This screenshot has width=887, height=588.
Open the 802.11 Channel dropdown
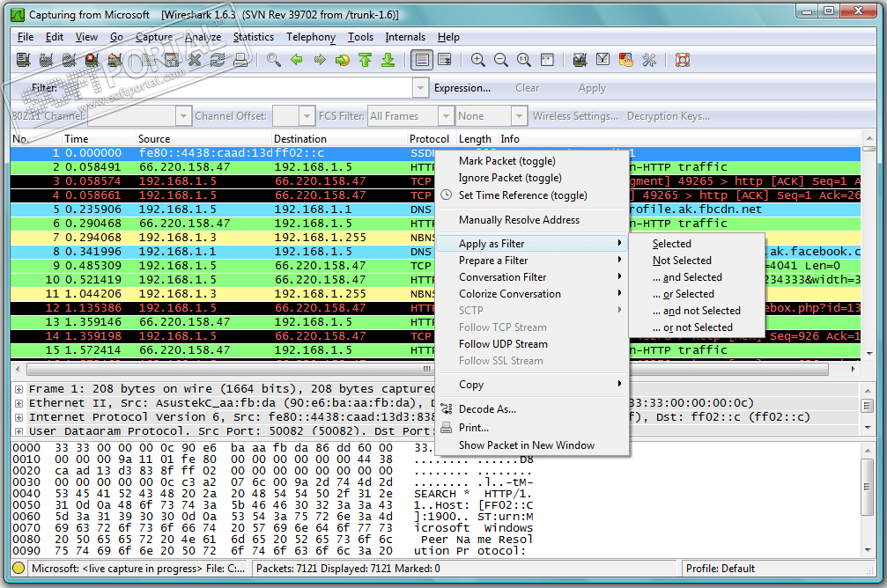(x=182, y=116)
